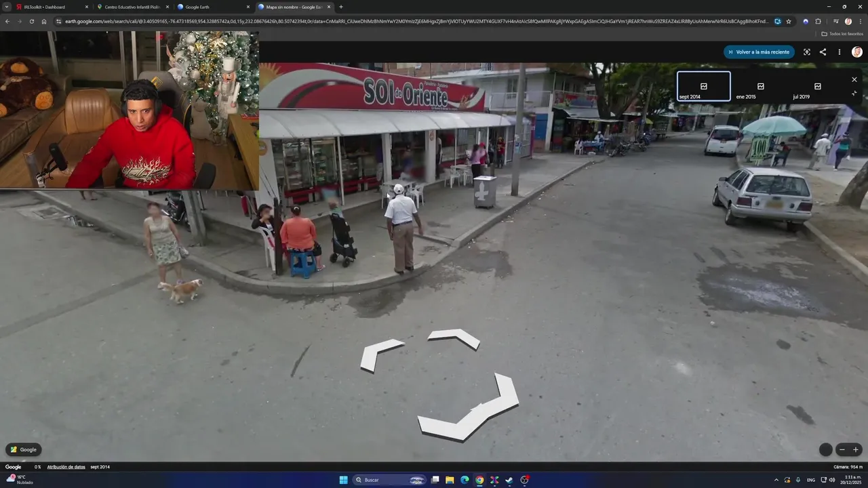Viewport: 868px width, 488px height.
Task: Select Mapa sin nombre tab
Action: 294,7
